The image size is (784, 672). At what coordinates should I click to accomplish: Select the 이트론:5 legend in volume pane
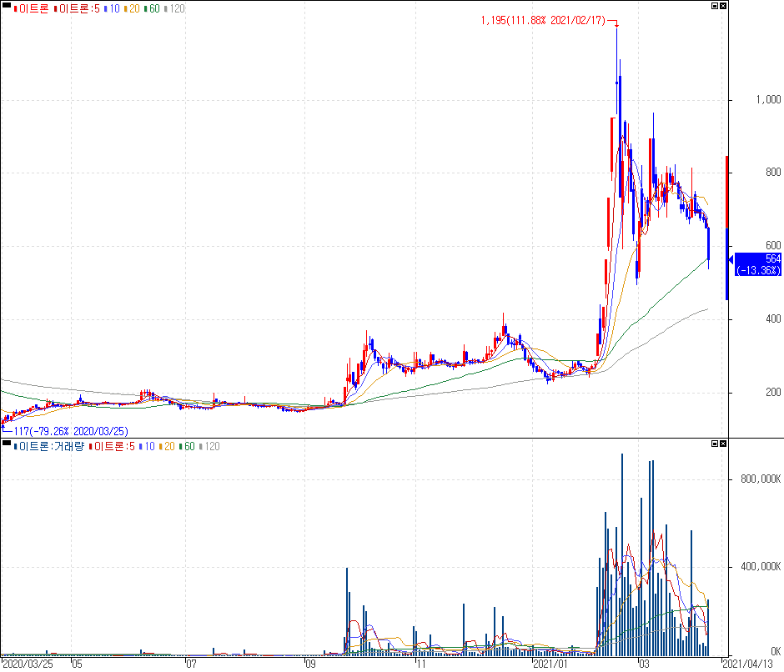[x=112, y=446]
